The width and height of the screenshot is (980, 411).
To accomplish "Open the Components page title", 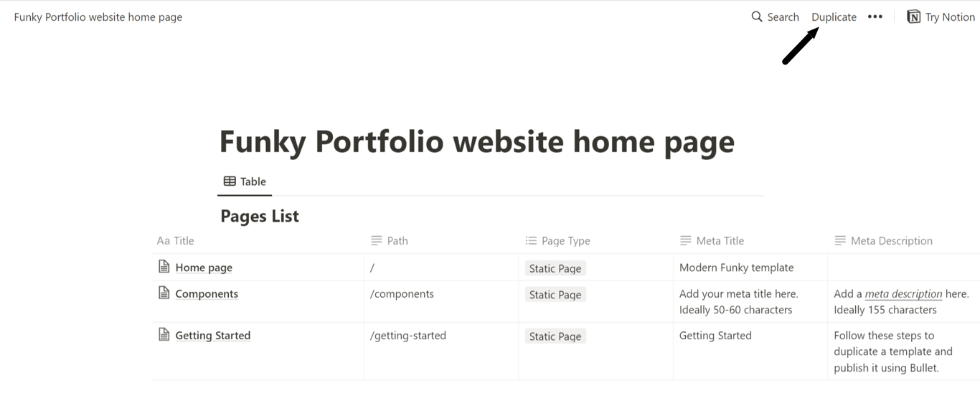I will (207, 293).
